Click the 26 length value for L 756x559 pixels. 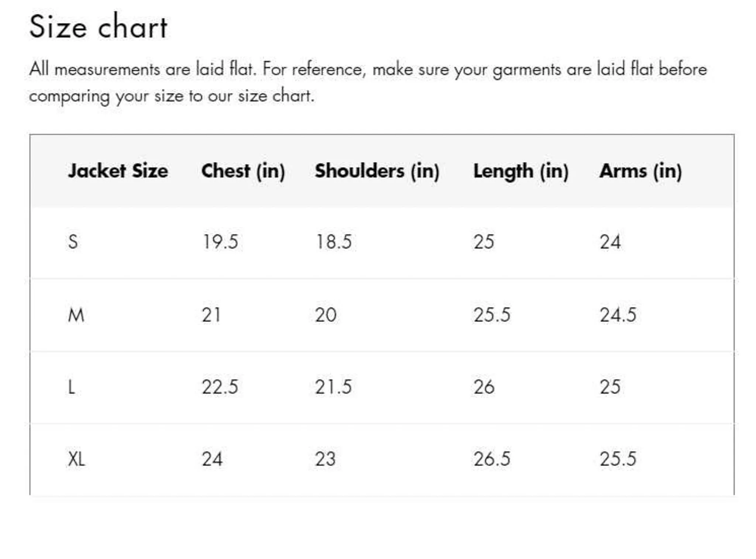pos(484,387)
